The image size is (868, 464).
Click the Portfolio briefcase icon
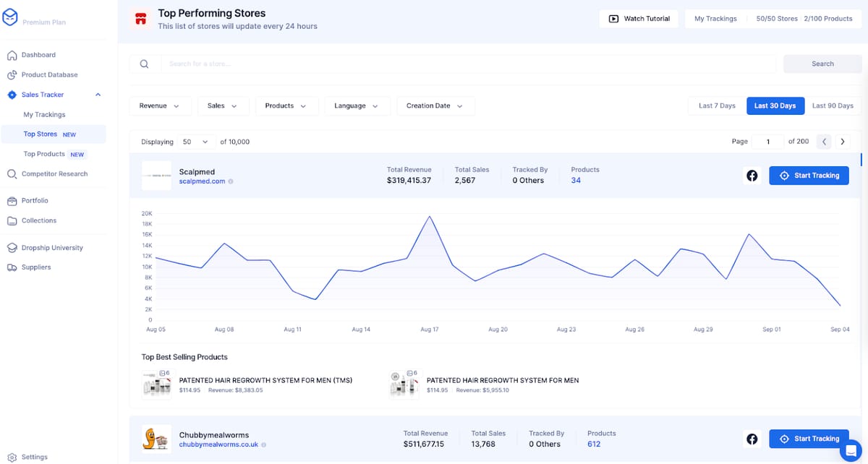[12, 201]
